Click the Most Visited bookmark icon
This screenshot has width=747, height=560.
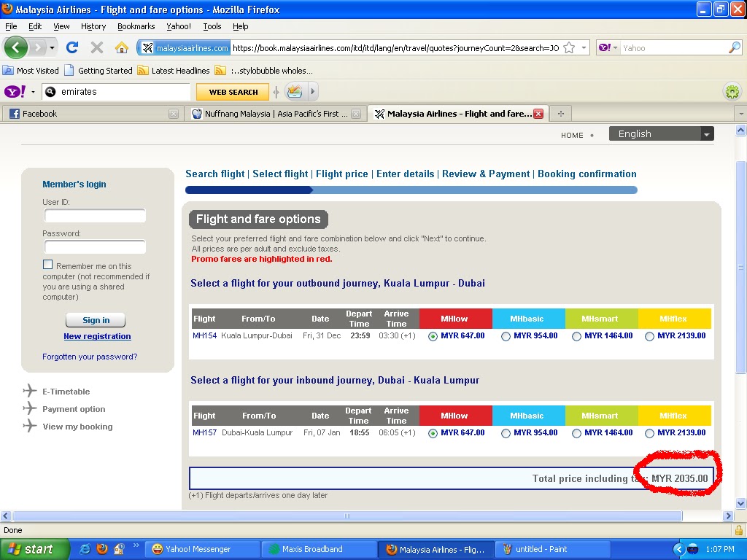point(7,71)
